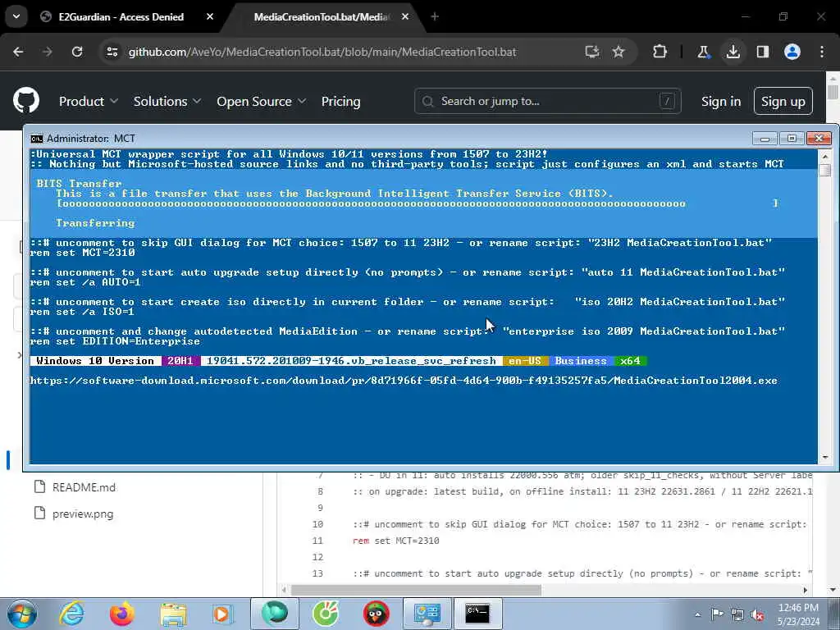Viewport: 840px width, 630px height.
Task: Open the tab search dropdown arrow
Action: click(16, 16)
